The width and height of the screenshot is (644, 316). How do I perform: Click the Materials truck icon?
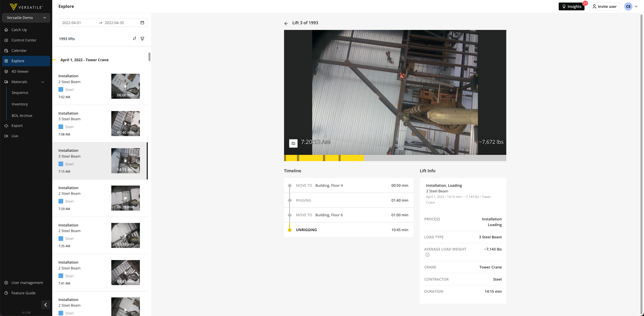(x=6, y=82)
